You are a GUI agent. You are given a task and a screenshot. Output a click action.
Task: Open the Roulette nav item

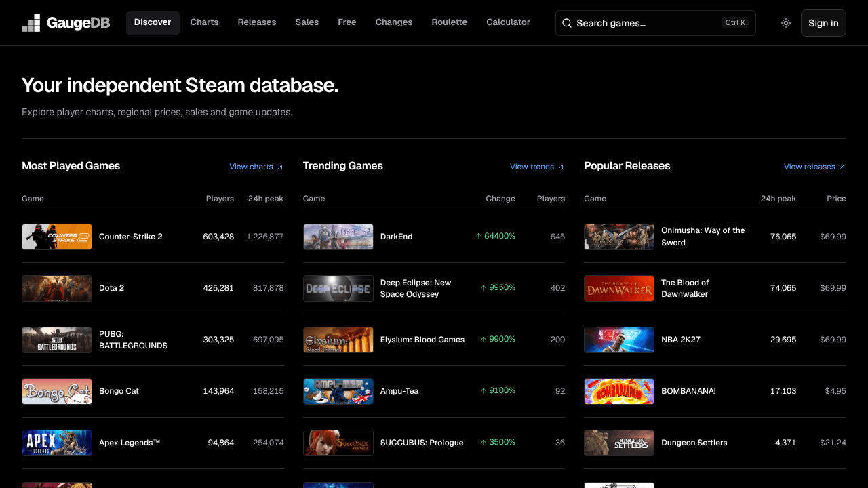pyautogui.click(x=450, y=22)
